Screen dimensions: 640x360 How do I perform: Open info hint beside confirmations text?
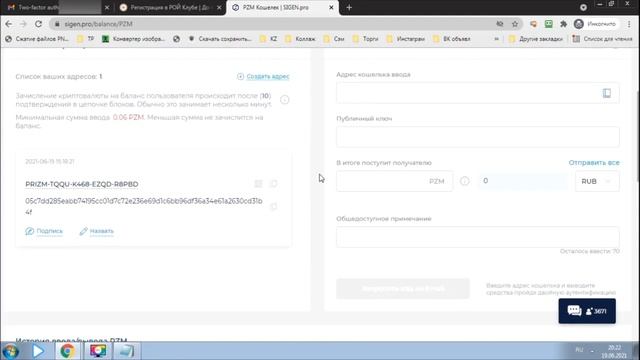pos(284,100)
